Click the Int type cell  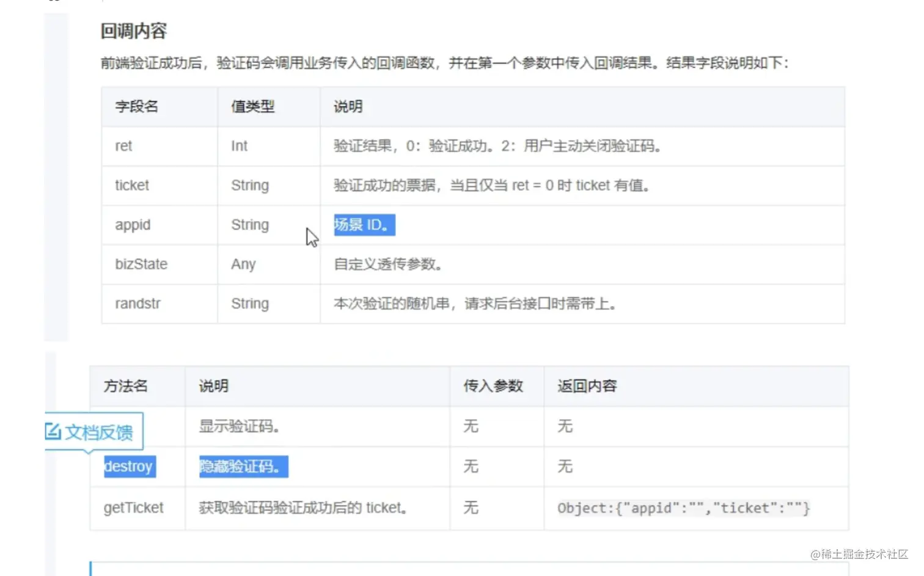point(239,146)
